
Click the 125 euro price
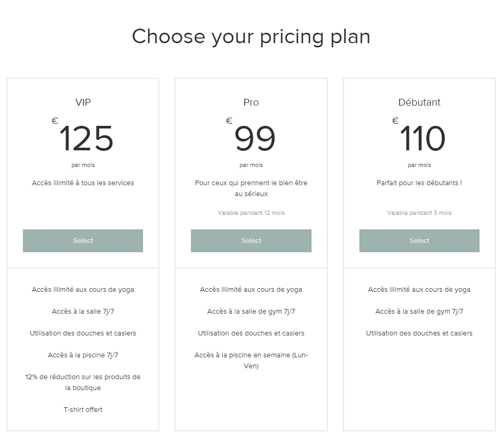click(x=86, y=139)
